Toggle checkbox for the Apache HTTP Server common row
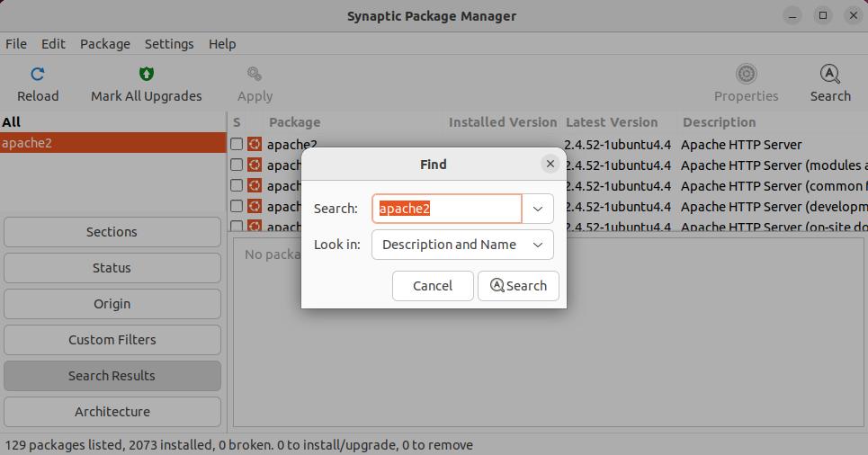The height and width of the screenshot is (455, 868). point(237,185)
